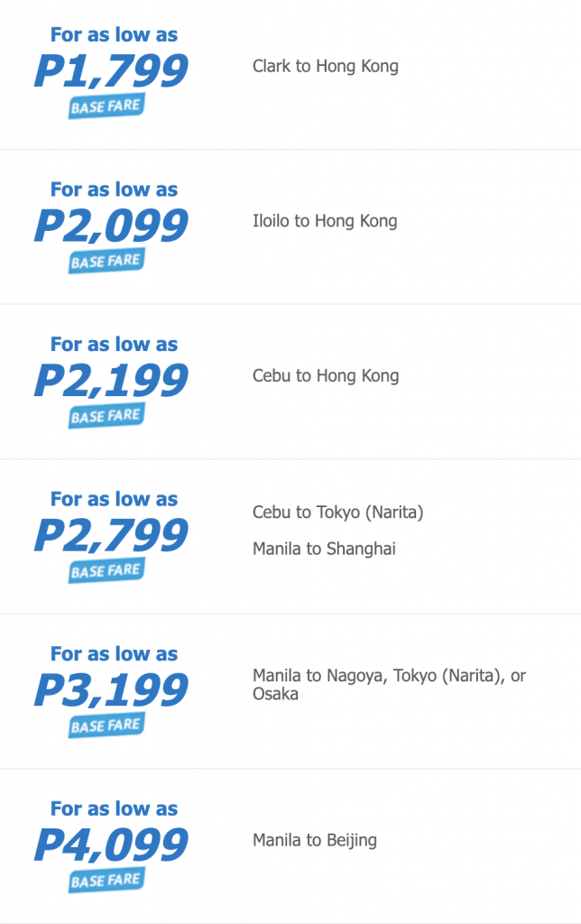Click the BASE FARE badge under P1,799

pos(106,106)
